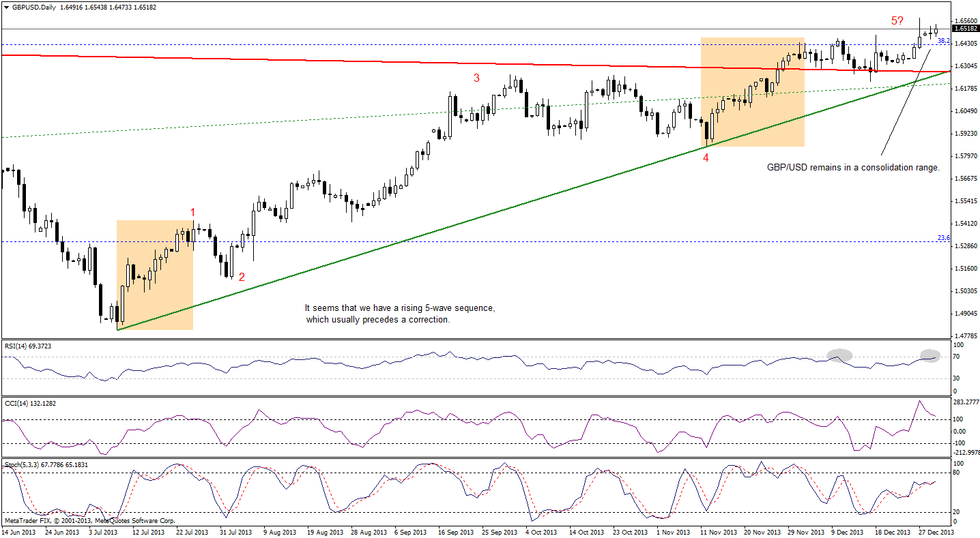Click price axis value 1.50305

(x=966, y=291)
